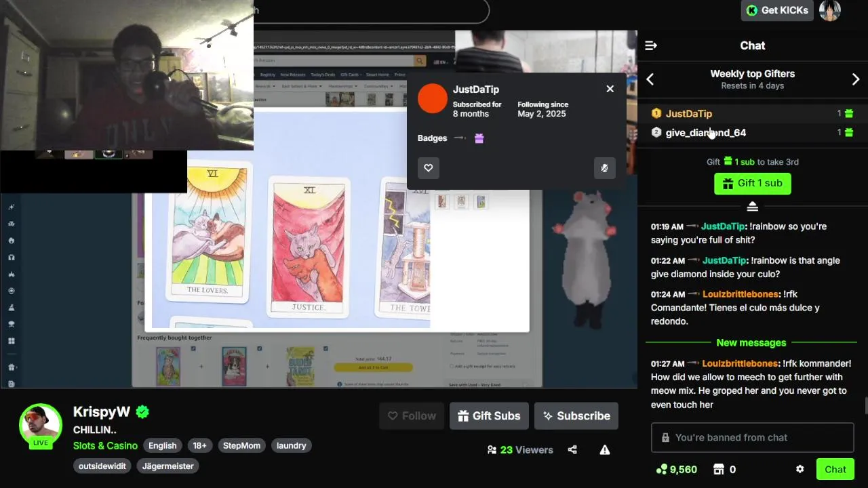Screen dimensions: 868x488
Task: Click the yellow add-to-cart button in stream
Action: coord(373,367)
